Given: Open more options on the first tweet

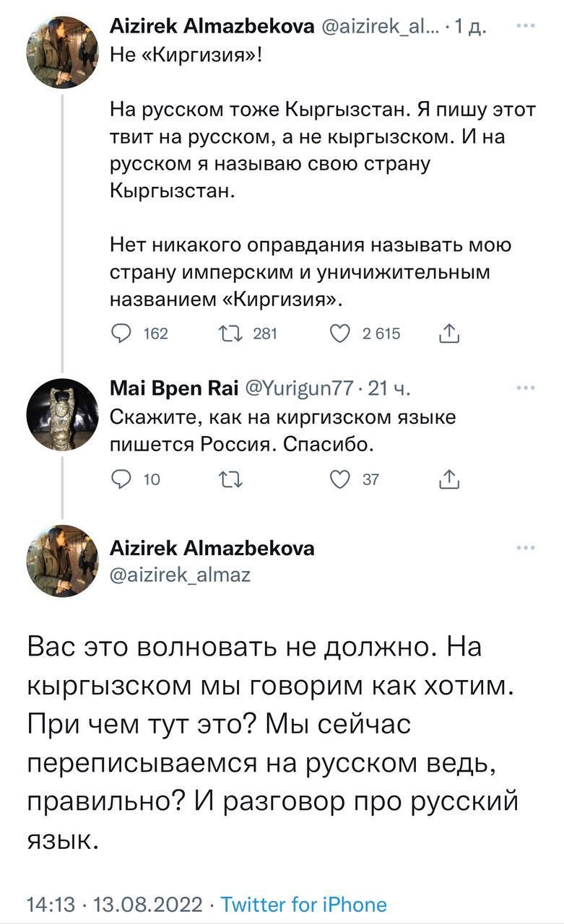Looking at the screenshot, I should coord(526,25).
